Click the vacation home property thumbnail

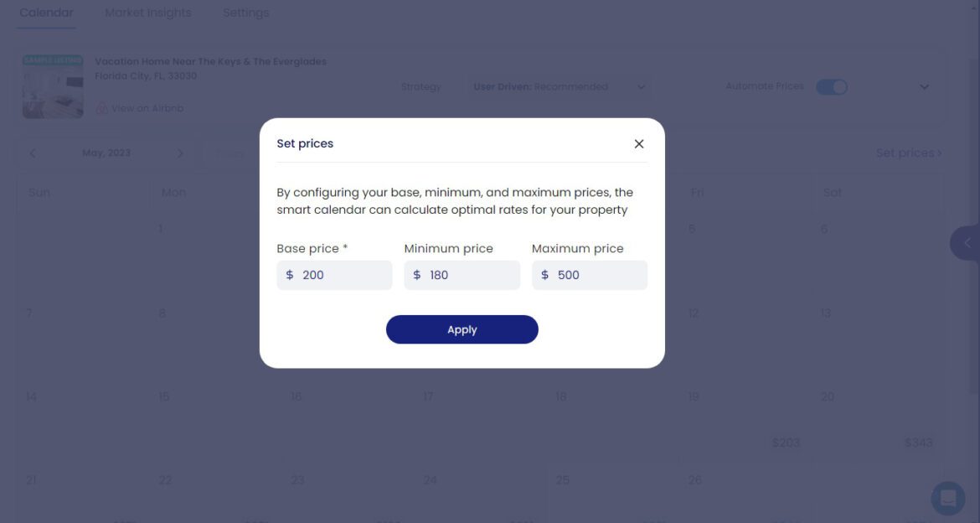pos(52,88)
